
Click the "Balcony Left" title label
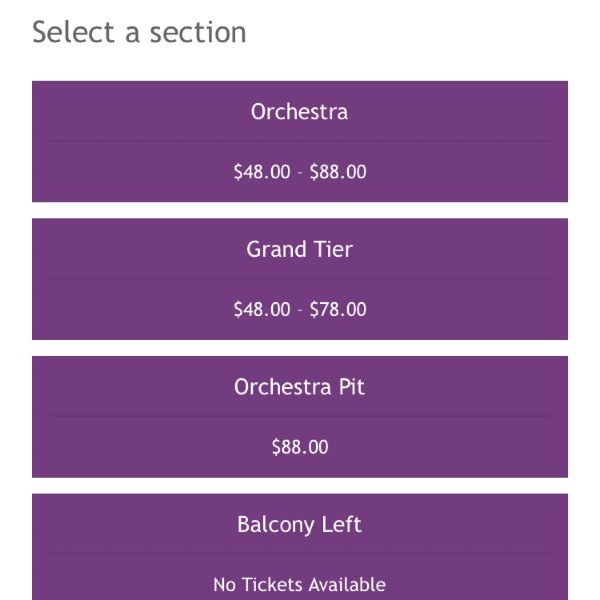300,525
